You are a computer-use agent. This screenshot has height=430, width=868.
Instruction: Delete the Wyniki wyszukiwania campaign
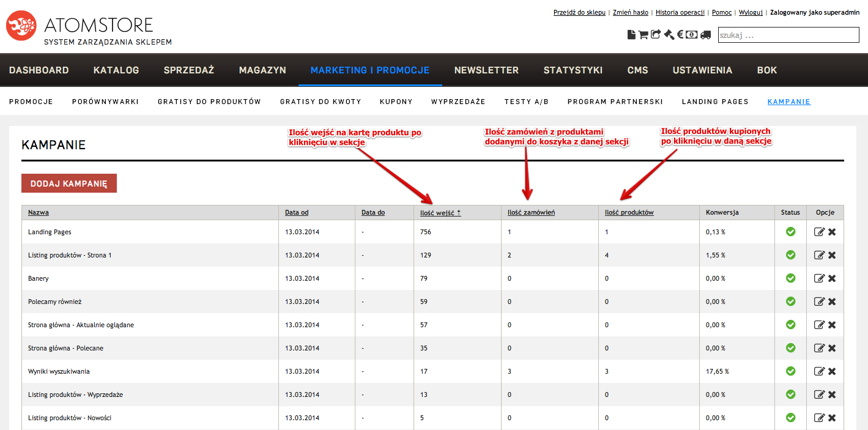pyautogui.click(x=832, y=371)
